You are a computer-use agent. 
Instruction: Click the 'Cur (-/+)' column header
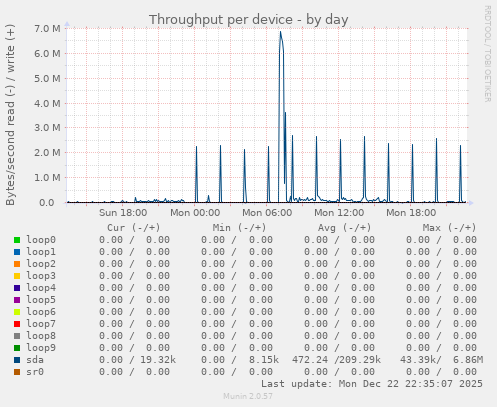(134, 228)
